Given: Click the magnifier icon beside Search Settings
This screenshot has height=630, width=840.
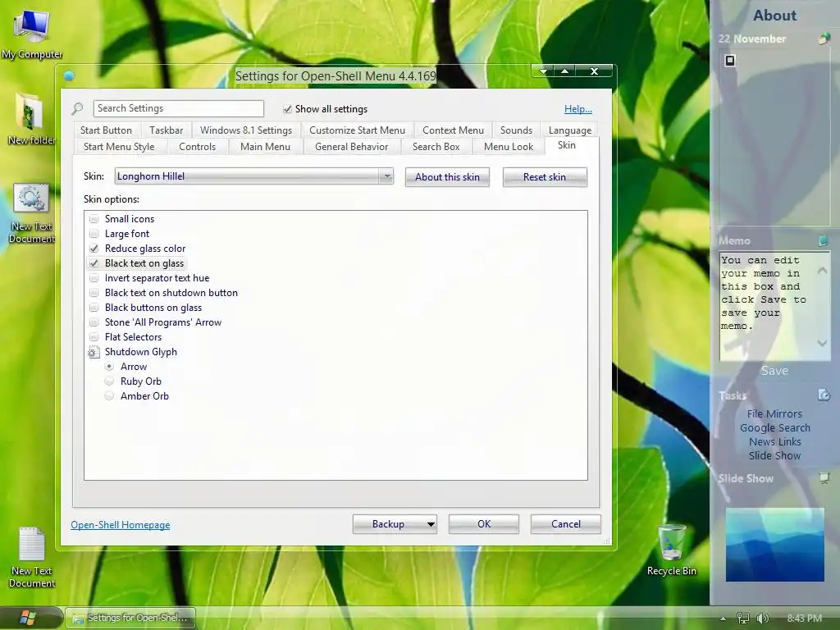Looking at the screenshot, I should (77, 109).
